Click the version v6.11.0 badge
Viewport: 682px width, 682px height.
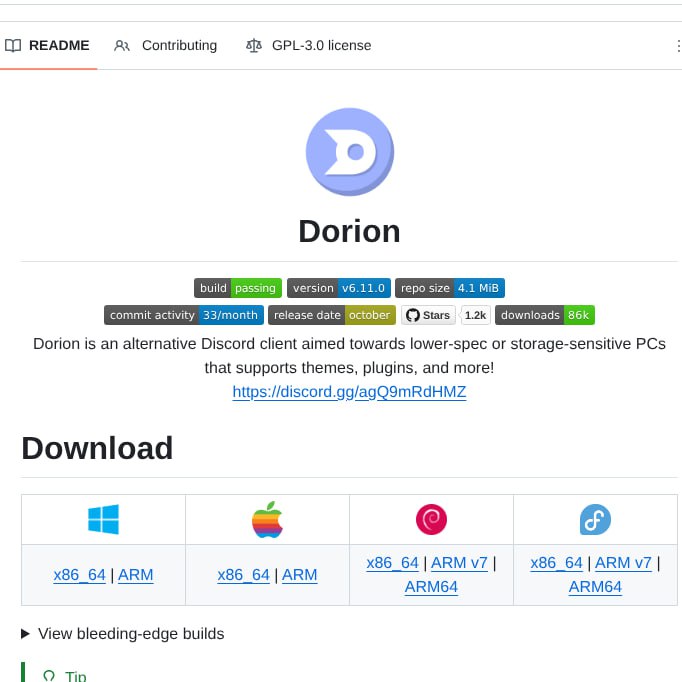tap(339, 288)
